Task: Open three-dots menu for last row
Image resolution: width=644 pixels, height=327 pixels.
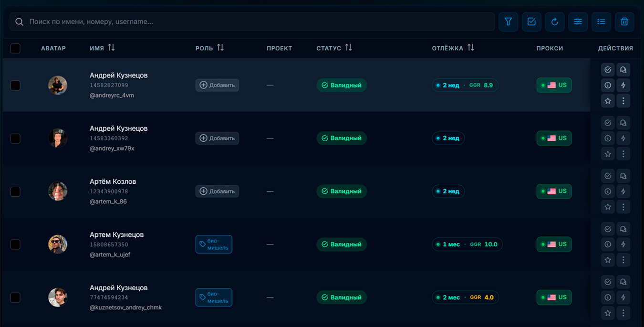Action: pos(623,313)
